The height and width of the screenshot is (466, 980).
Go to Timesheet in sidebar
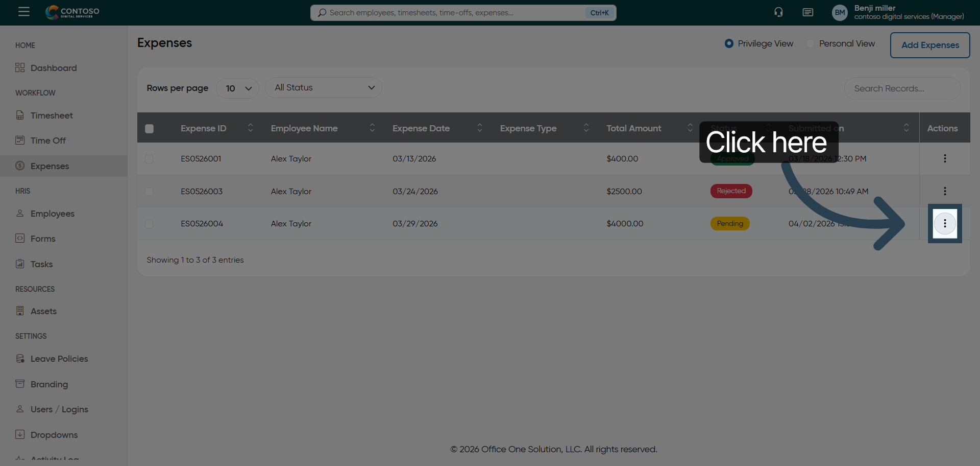click(52, 115)
